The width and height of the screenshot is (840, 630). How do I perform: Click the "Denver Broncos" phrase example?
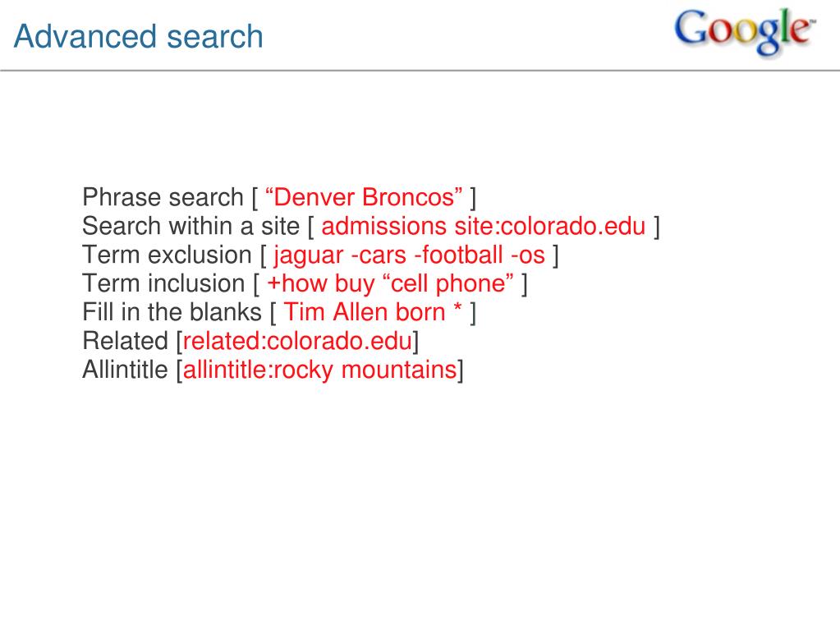pos(364,197)
